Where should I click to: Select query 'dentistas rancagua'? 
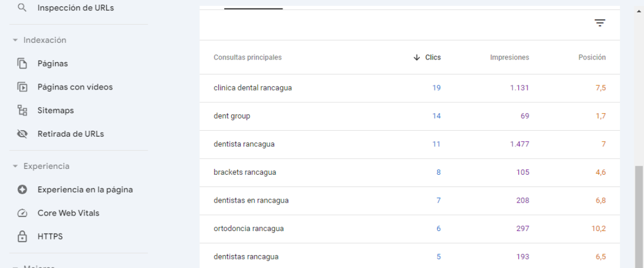coord(246,257)
